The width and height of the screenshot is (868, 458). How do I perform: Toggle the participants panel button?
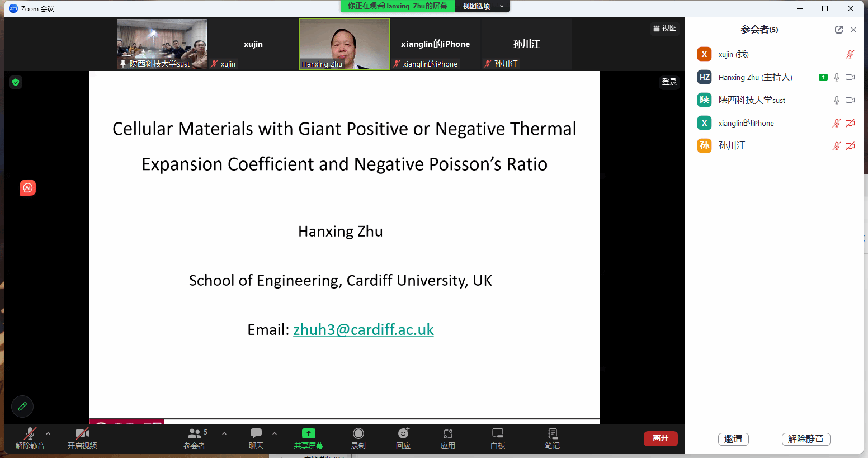pos(195,434)
